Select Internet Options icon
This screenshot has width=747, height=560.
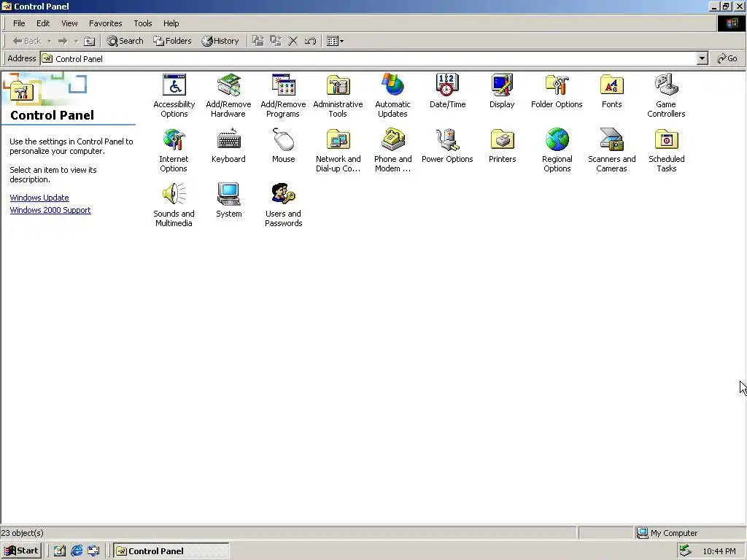pyautogui.click(x=174, y=140)
